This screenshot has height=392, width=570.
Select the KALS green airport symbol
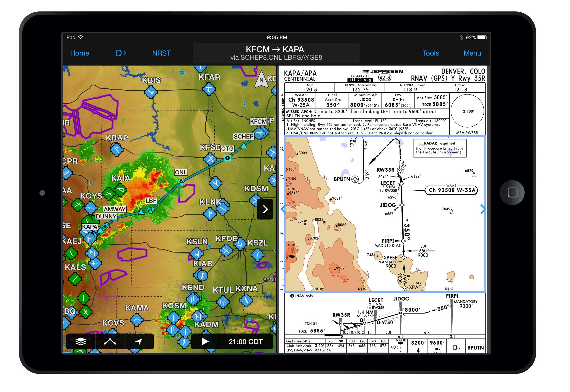(x=75, y=279)
